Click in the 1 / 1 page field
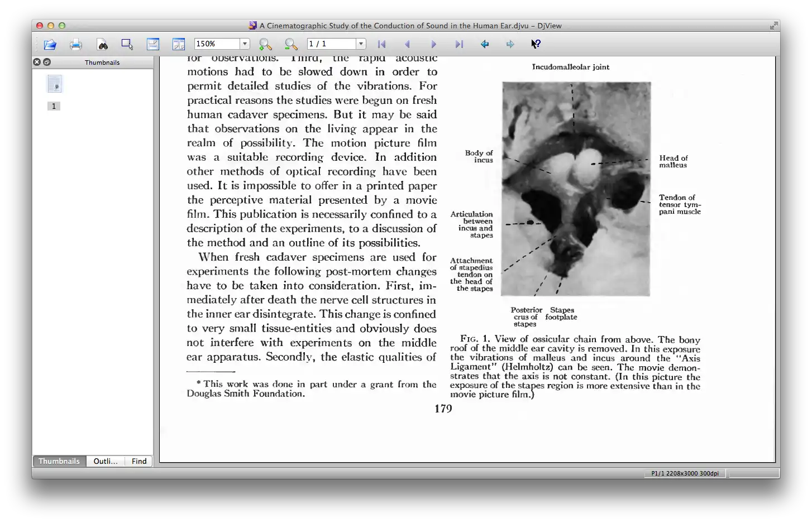The height and width of the screenshot is (523, 812). 332,44
